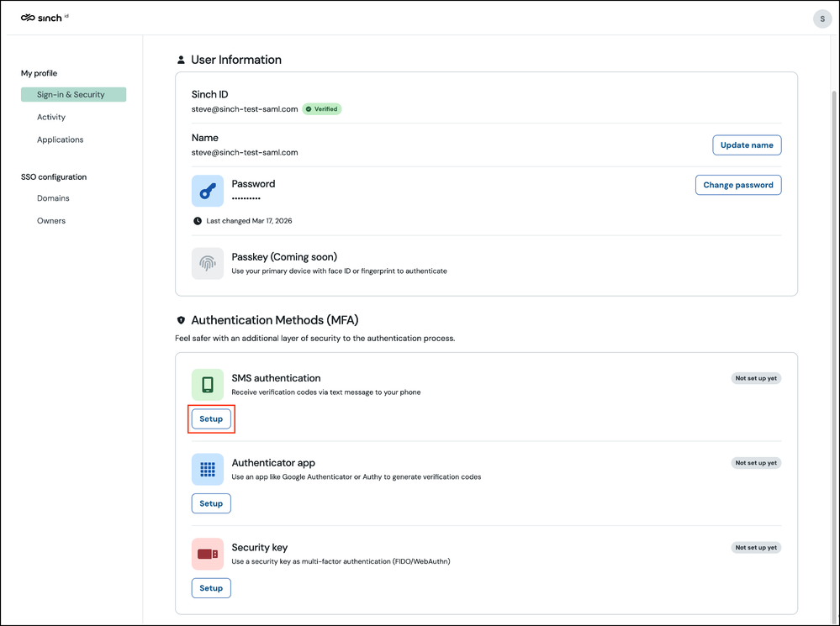The image size is (840, 626).
Task: Click the My profile heading
Action: point(40,73)
